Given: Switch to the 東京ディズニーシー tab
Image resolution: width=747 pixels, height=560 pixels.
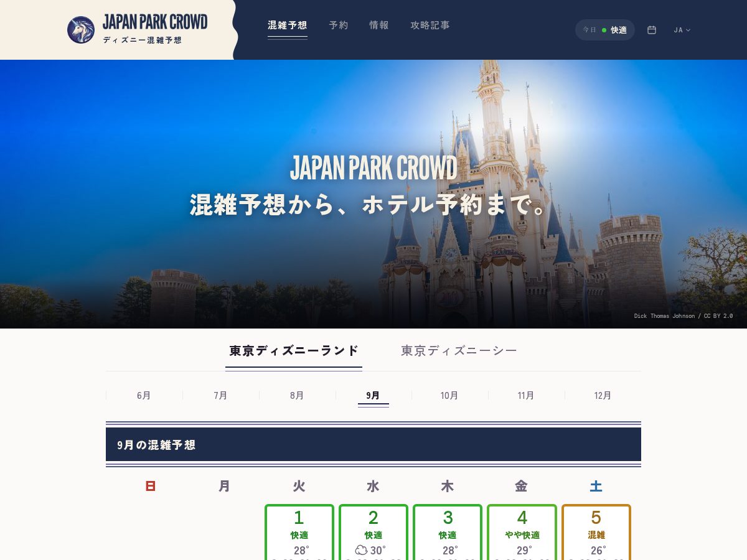Looking at the screenshot, I should (x=459, y=351).
